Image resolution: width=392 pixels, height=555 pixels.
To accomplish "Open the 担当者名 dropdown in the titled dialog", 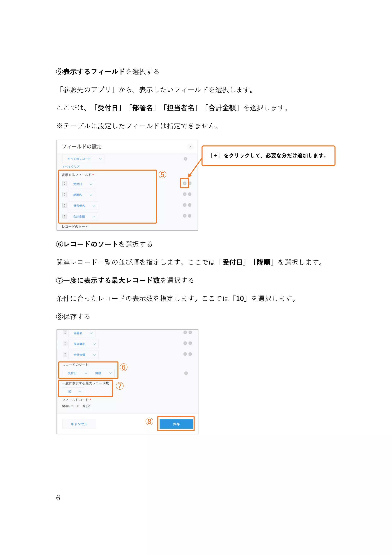I will (83, 206).
